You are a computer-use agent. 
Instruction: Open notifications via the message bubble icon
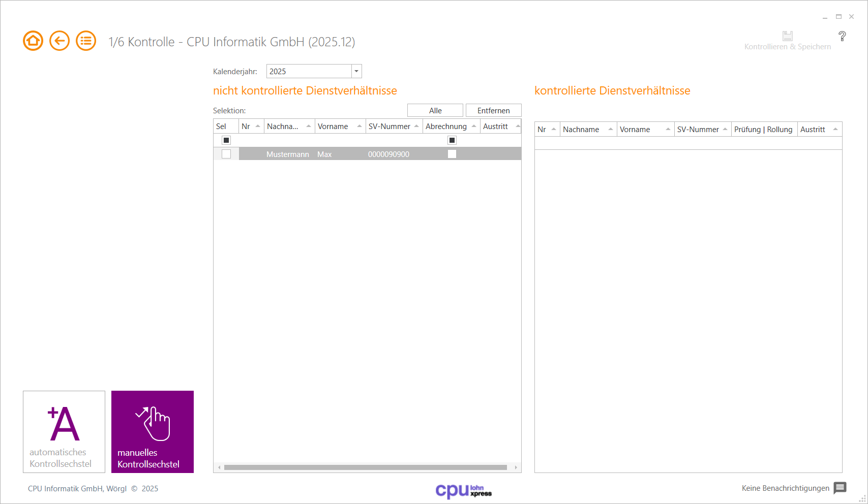click(839, 488)
